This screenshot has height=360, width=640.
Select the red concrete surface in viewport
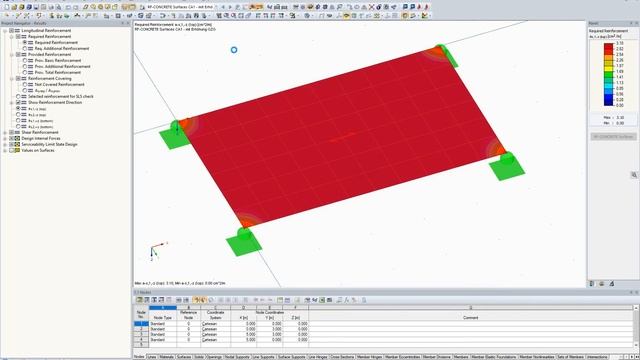[x=343, y=137]
